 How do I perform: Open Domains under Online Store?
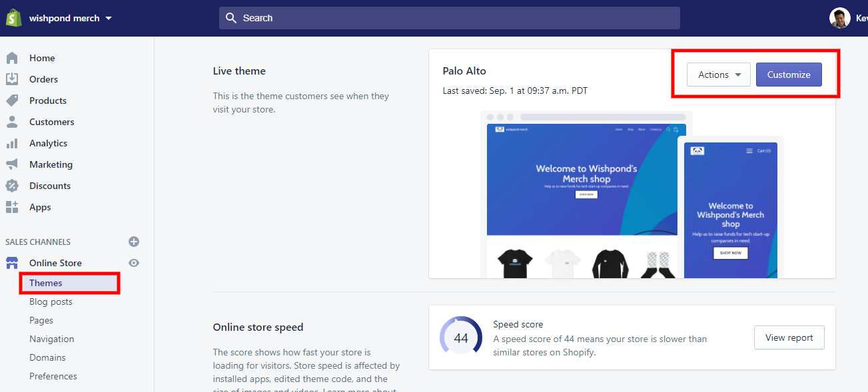(x=47, y=357)
